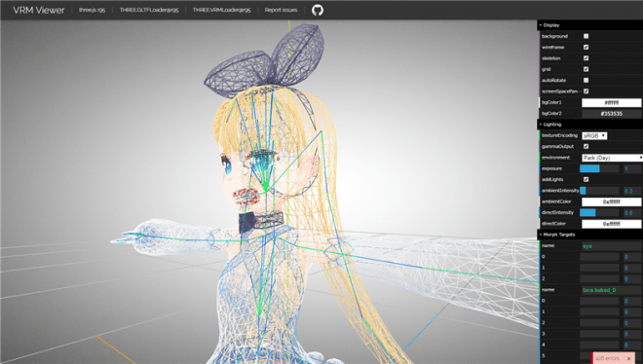Adjust slider 0 under the eye morph group
643x364 pixels.
(x=599, y=257)
